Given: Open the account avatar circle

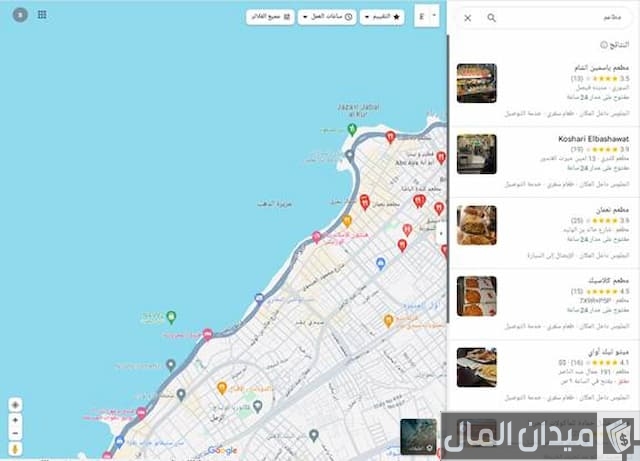Looking at the screenshot, I should pos(20,15).
